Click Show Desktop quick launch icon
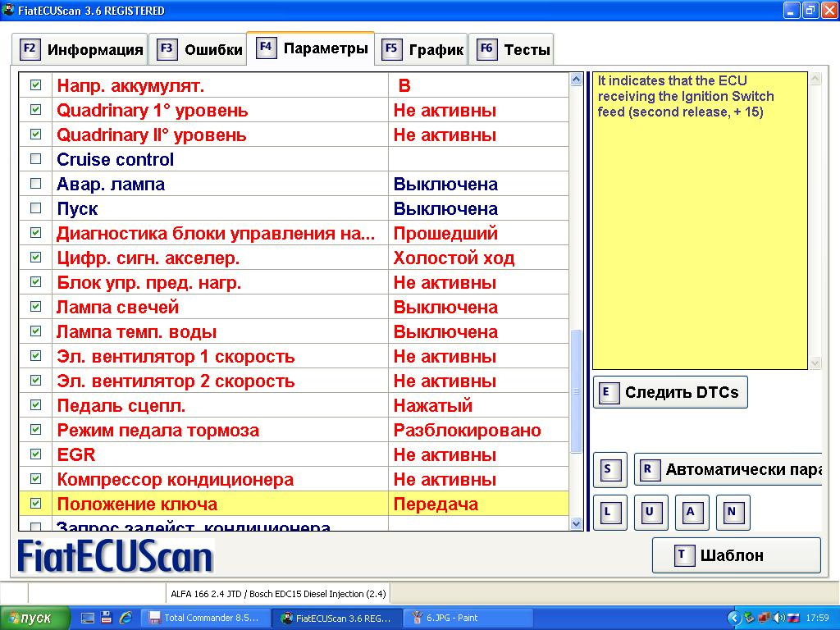This screenshot has width=840, height=630. (88, 618)
